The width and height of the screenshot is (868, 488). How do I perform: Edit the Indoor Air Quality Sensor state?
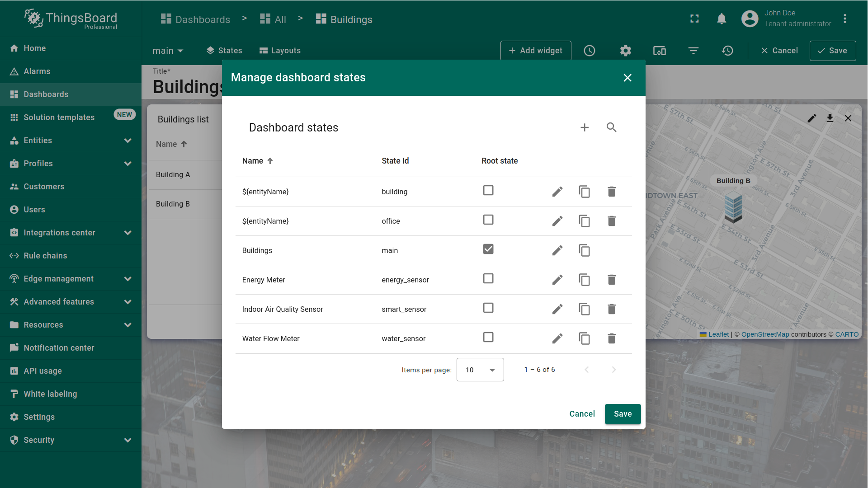(557, 309)
